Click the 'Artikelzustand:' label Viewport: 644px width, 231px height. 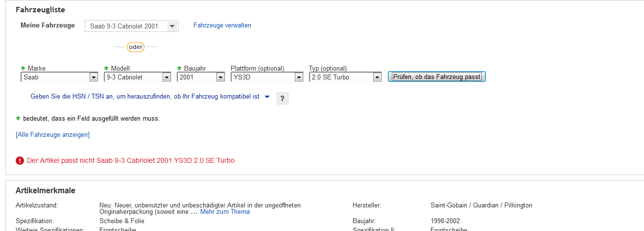point(37,205)
